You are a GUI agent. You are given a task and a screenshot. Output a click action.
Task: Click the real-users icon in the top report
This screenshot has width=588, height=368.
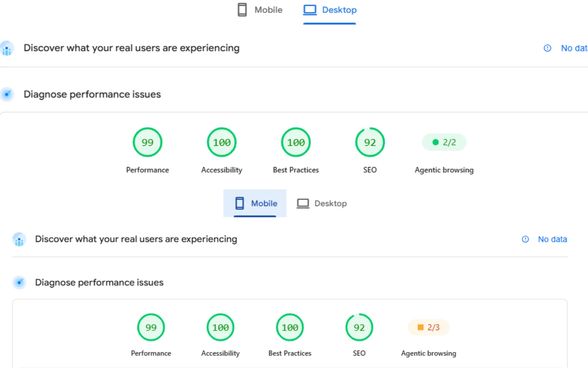point(7,48)
